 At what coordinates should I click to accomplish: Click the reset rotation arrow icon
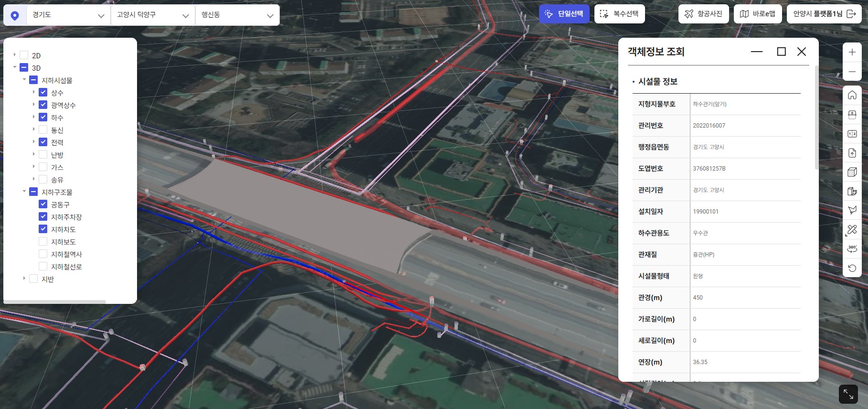pos(852,268)
